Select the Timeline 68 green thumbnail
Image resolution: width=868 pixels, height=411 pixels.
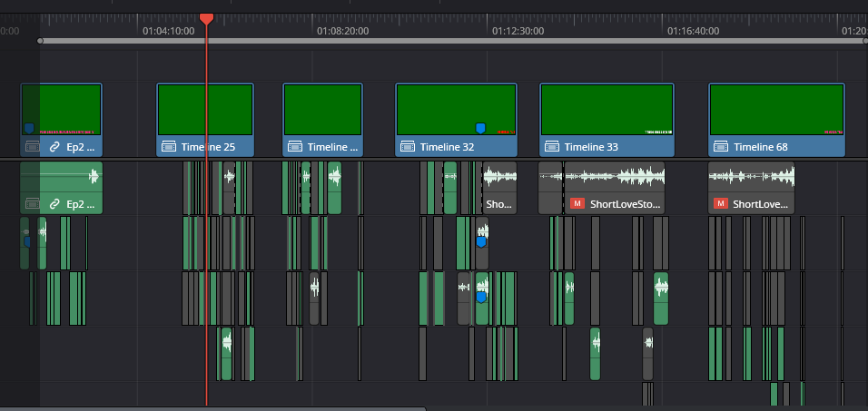click(776, 110)
